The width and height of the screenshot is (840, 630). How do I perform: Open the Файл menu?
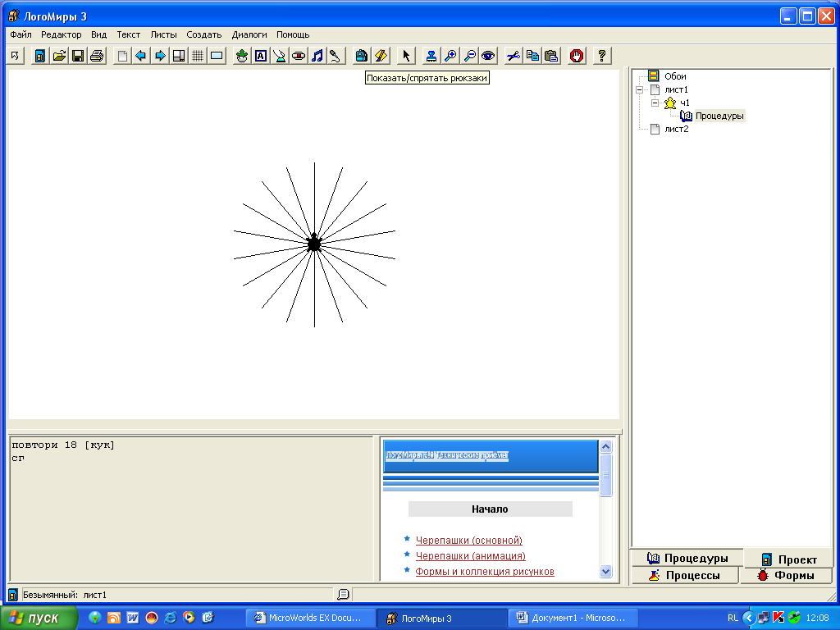(21, 34)
